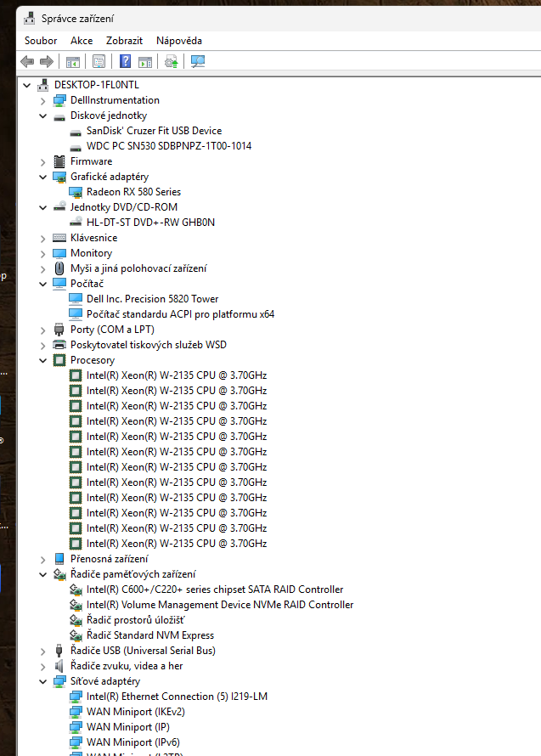Click the DVD drive icon beside Jednotky DVD/CD-ROM
The image size is (541, 756).
[x=59, y=207]
